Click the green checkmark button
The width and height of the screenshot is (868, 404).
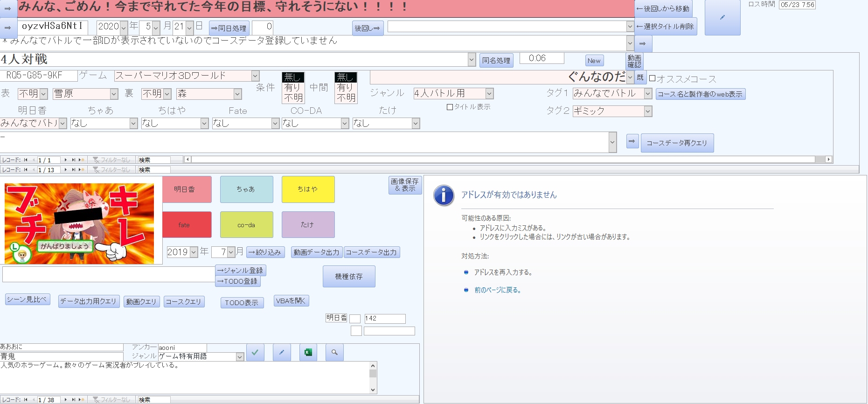(x=255, y=353)
